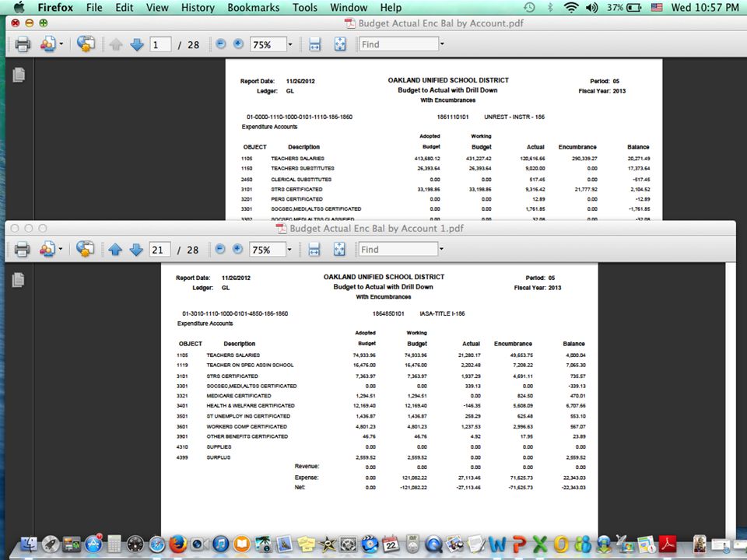
Task: Click the page number field showing 21
Action: point(160,250)
